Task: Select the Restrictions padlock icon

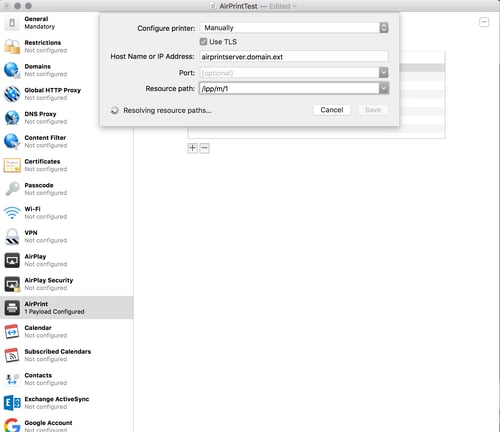Action: (x=12, y=46)
